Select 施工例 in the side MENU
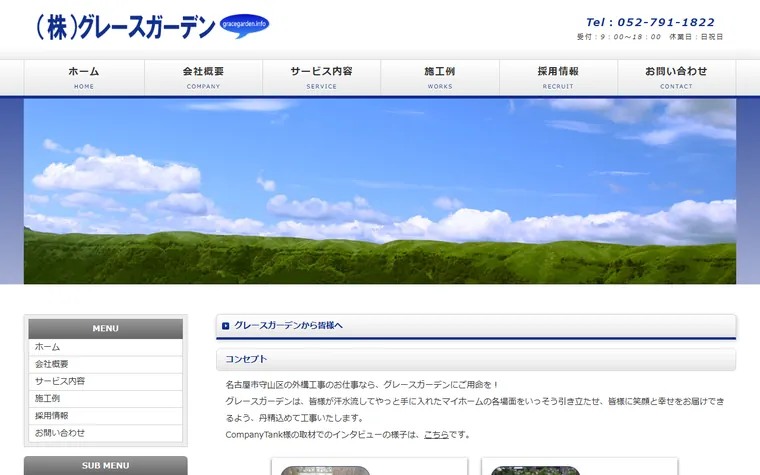The height and width of the screenshot is (475, 760). 106,399
